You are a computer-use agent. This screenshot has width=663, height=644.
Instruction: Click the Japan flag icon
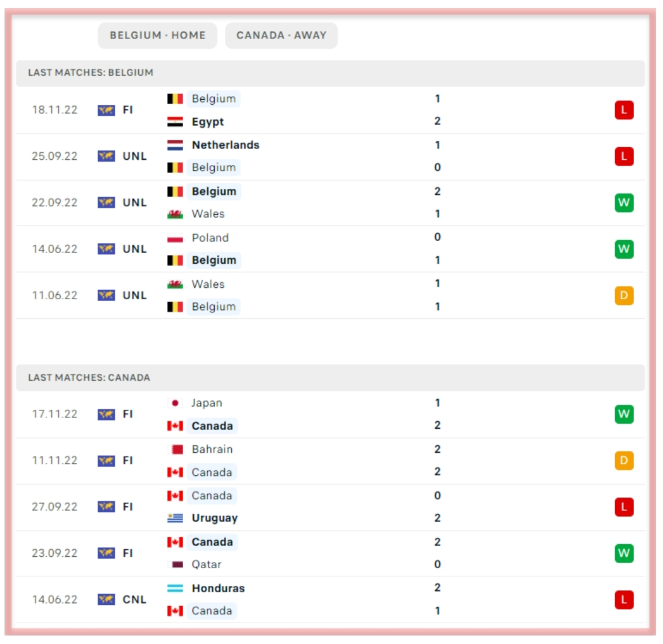coord(175,403)
